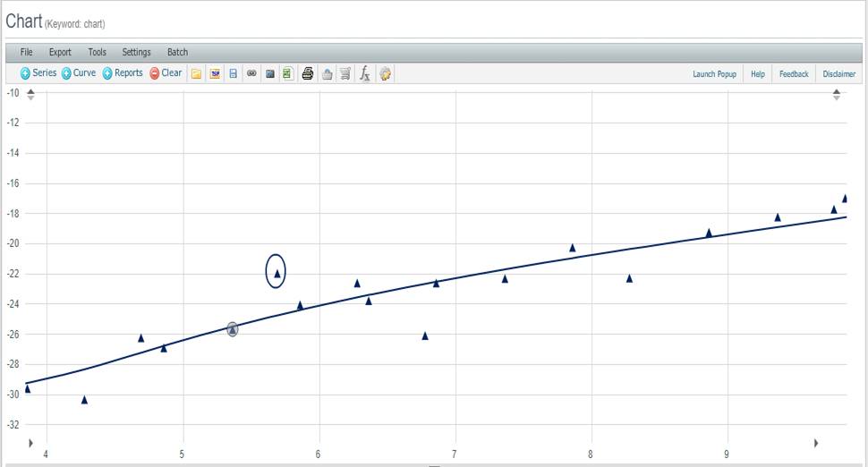Viewport: 868px width, 467px height.
Task: Open the Feedback link
Action: tap(794, 74)
